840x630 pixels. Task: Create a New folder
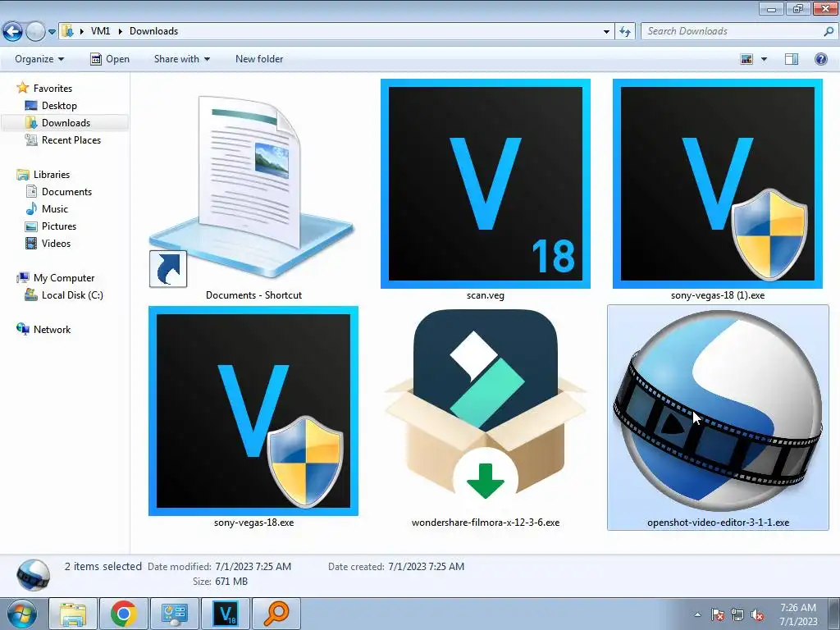(259, 59)
